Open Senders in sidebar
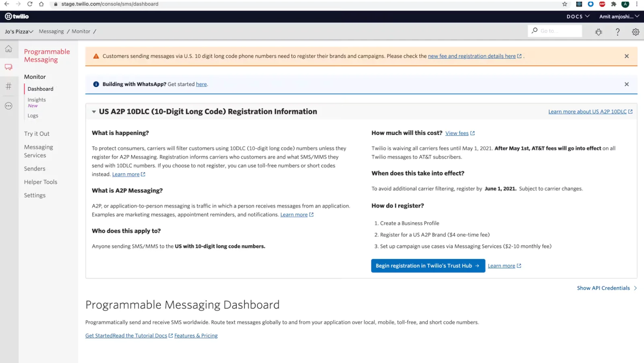644x363 pixels. pos(35,169)
